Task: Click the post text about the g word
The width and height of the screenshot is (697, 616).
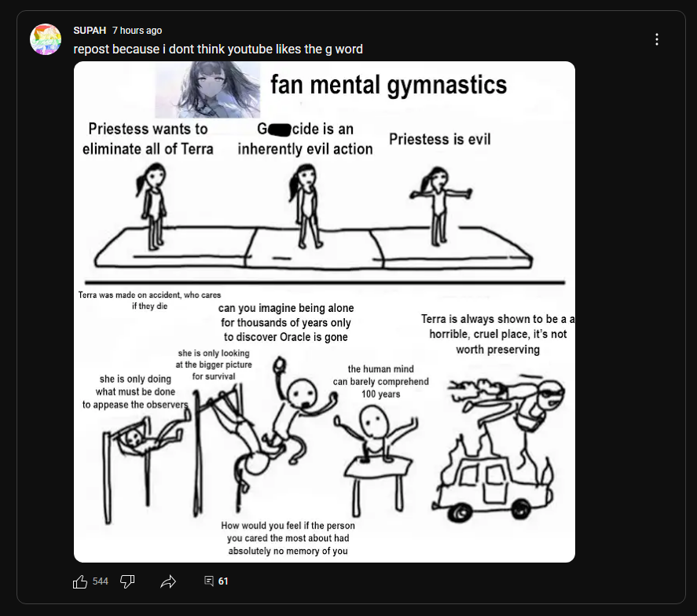Action: click(x=218, y=49)
